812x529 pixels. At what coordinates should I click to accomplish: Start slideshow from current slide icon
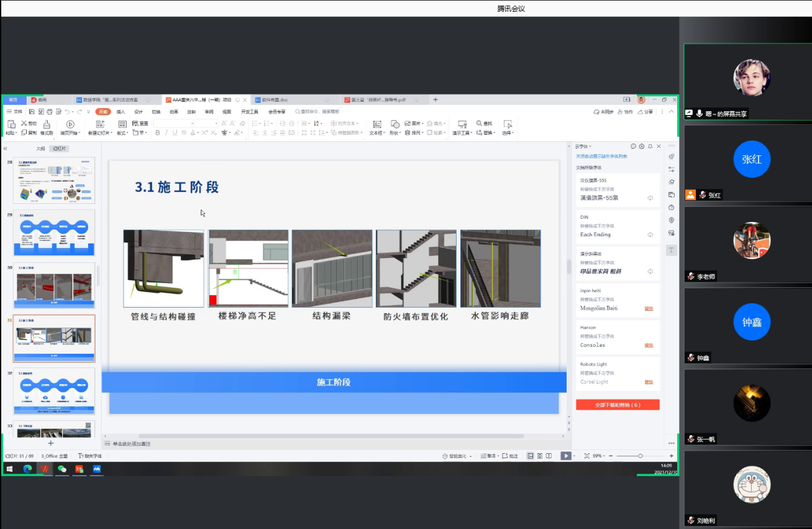click(70, 124)
